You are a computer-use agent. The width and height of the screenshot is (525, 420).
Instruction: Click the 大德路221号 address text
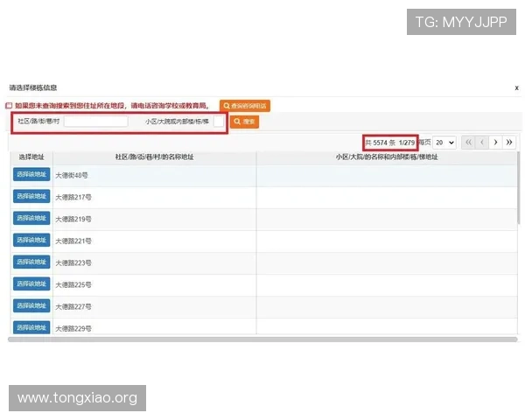[x=73, y=241]
